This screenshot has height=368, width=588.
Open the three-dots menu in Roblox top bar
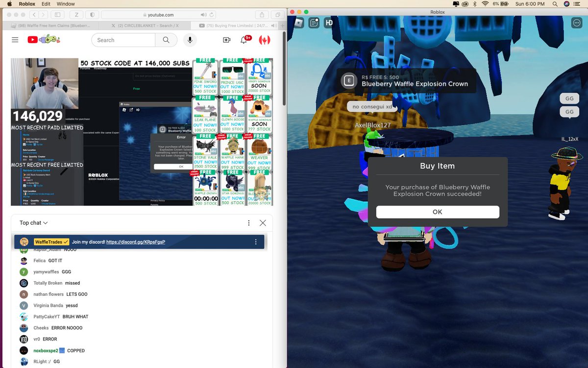point(576,23)
